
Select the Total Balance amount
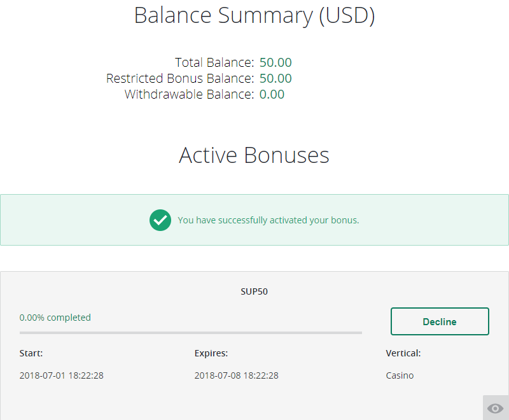(275, 62)
